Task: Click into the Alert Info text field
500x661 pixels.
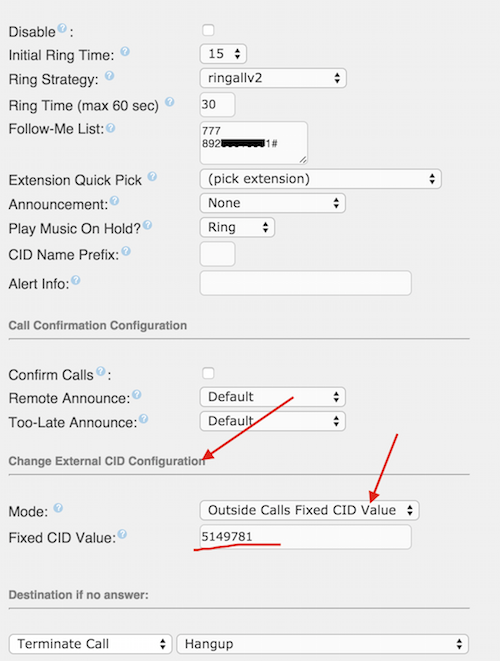Action: click(306, 283)
